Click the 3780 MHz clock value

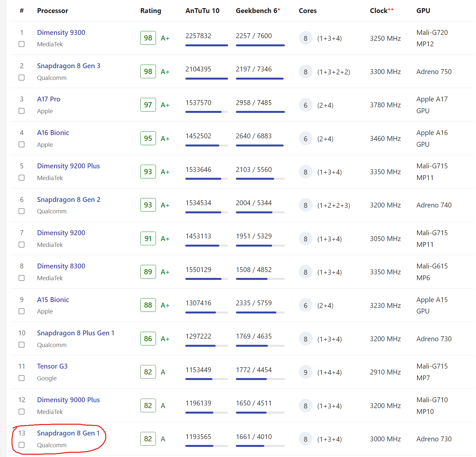click(x=385, y=105)
